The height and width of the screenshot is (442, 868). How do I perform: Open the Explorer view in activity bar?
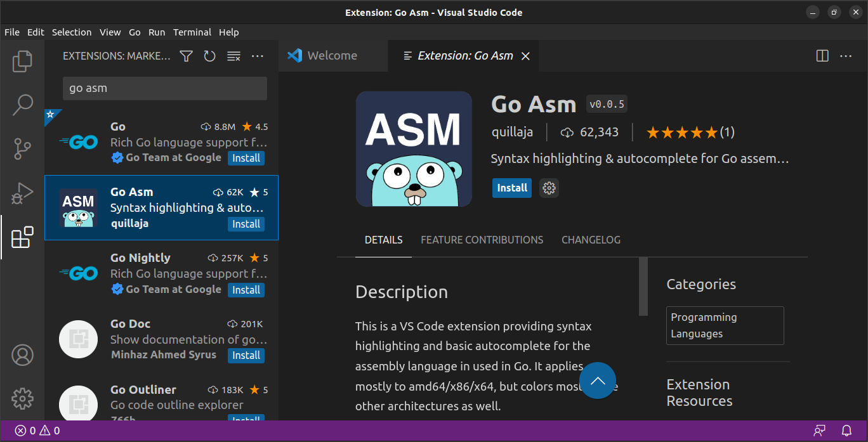point(22,61)
